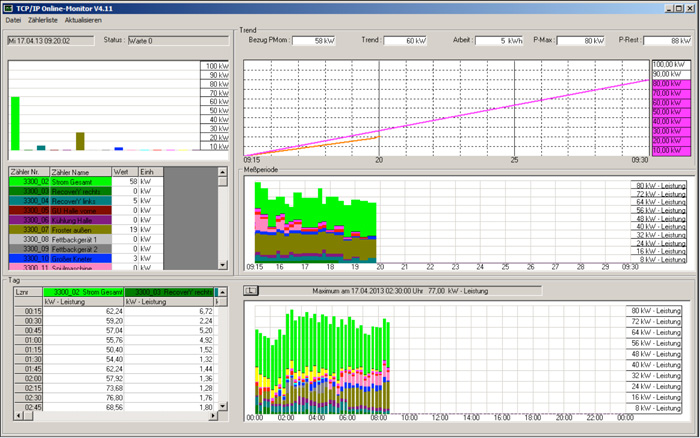
Task: Open the Aktualisieren menu
Action: [82, 20]
